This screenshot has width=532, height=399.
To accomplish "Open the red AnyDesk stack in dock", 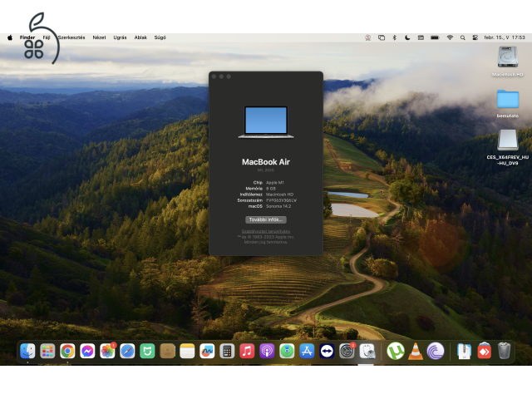I will point(484,351).
